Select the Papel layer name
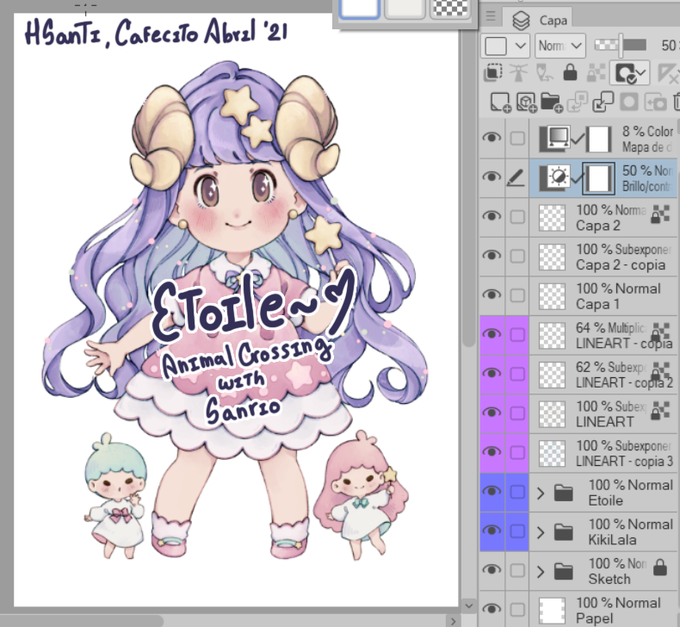This screenshot has height=627, width=680. coord(594,618)
